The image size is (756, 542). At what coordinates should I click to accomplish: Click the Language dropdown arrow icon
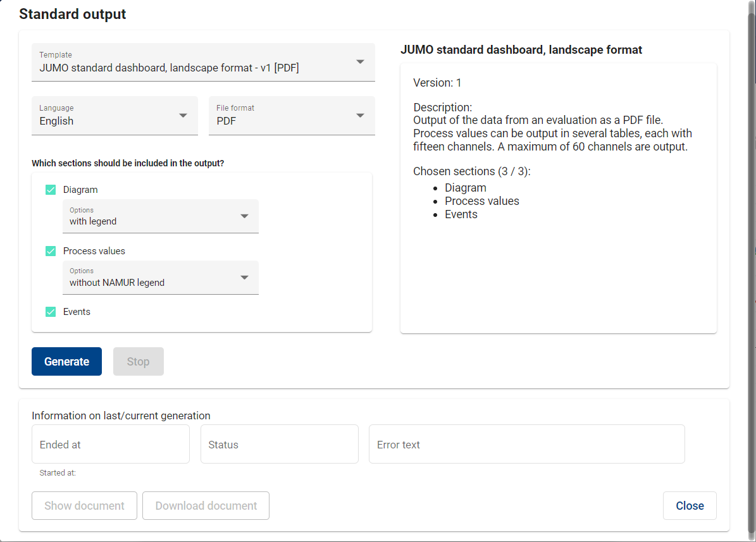[183, 115]
